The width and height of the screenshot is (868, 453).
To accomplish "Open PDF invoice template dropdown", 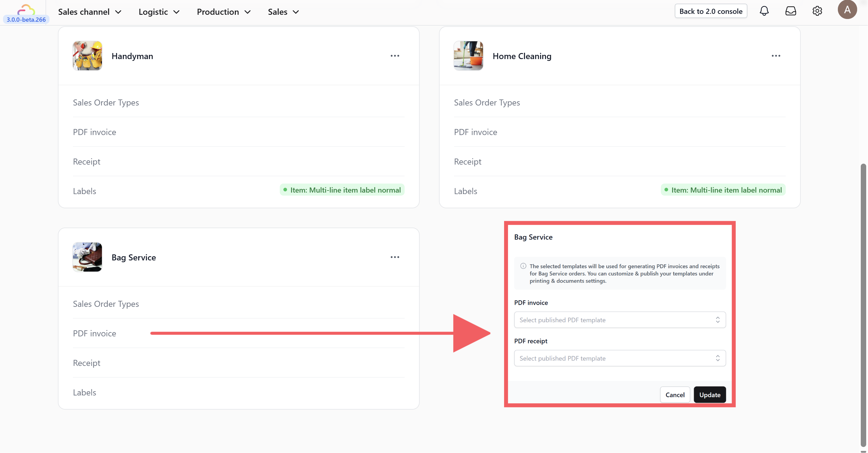I will [619, 320].
